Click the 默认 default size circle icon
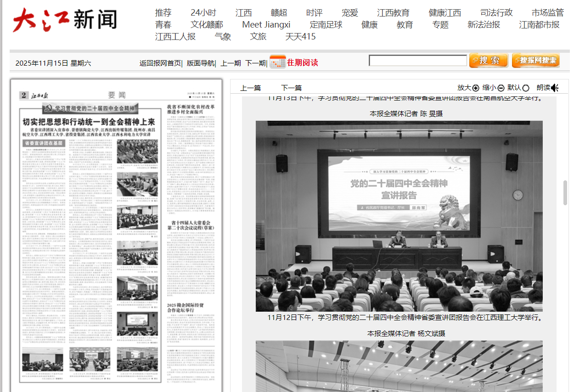 click(526, 88)
